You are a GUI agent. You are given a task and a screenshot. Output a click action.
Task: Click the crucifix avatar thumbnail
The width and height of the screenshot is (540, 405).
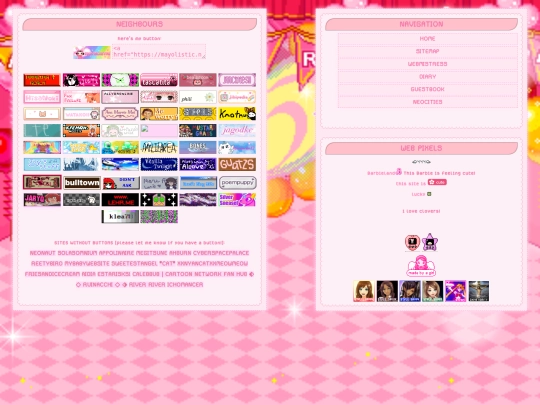[x=479, y=291]
